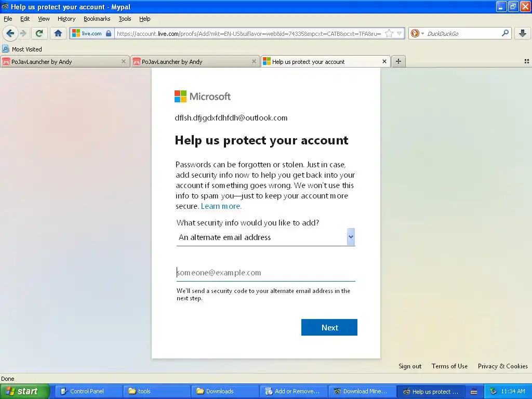This screenshot has height=399, width=532.
Task: Restore down the Mypal browser window
Action: tap(513, 6)
